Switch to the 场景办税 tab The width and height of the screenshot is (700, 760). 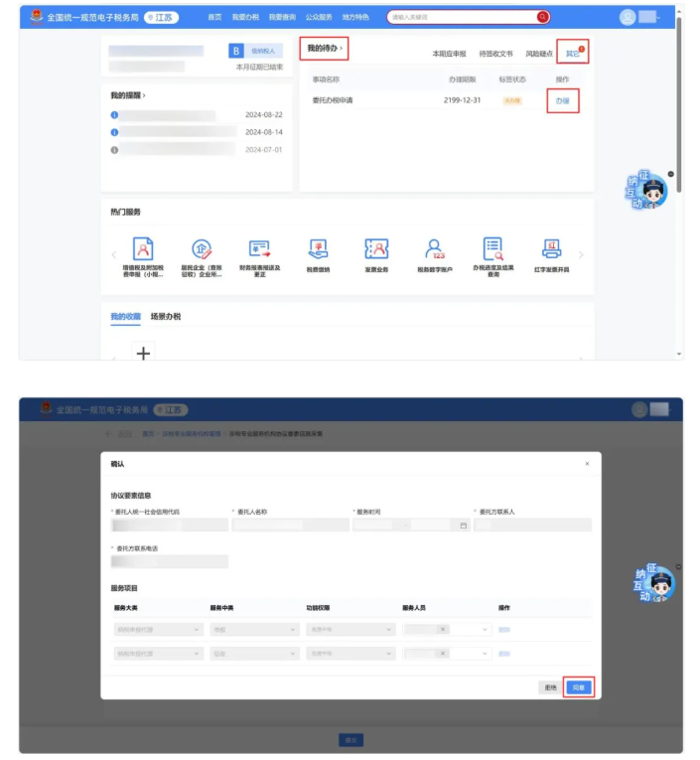(166, 316)
